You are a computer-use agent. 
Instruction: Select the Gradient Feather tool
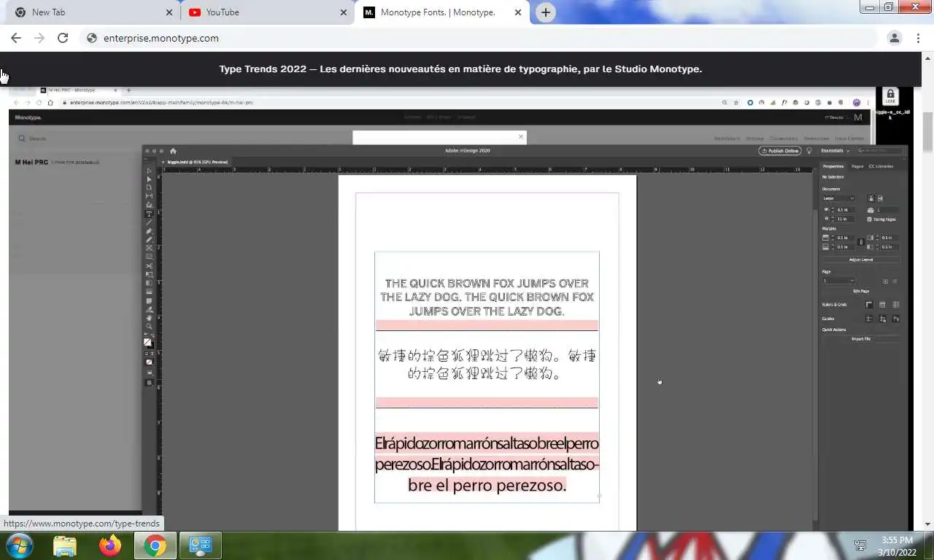[149, 292]
